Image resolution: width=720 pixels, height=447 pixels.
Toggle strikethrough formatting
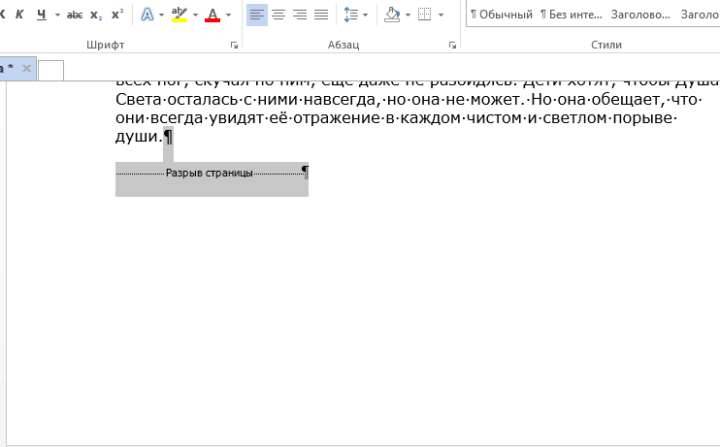(74, 15)
